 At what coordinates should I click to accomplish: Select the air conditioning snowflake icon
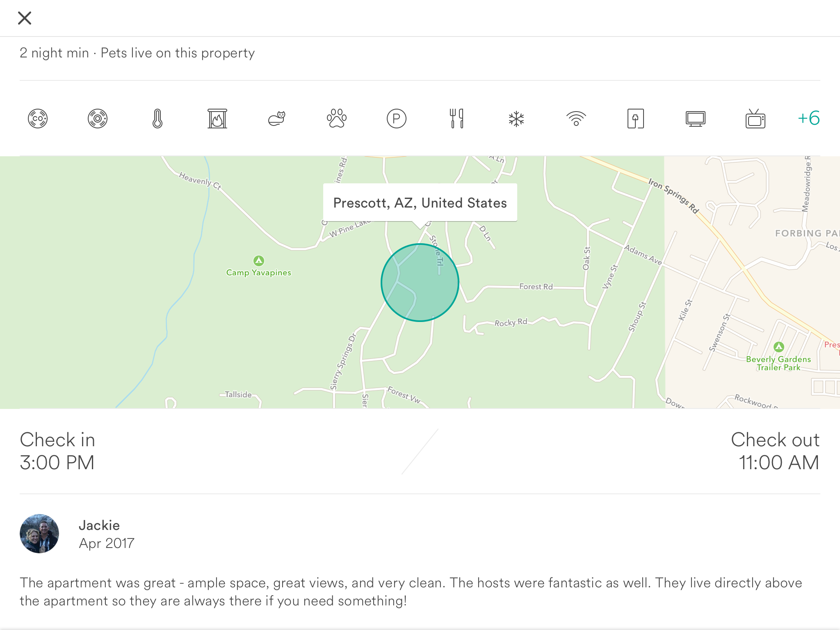516,119
